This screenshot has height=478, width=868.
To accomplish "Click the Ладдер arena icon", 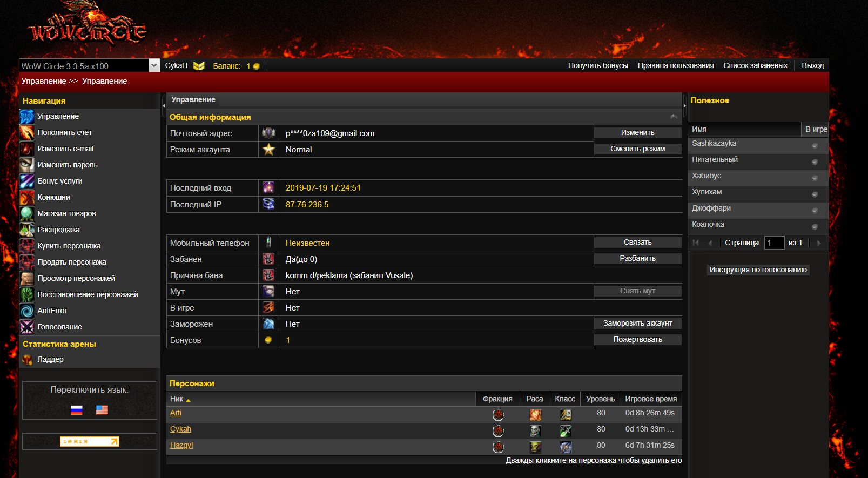I will [x=27, y=360].
